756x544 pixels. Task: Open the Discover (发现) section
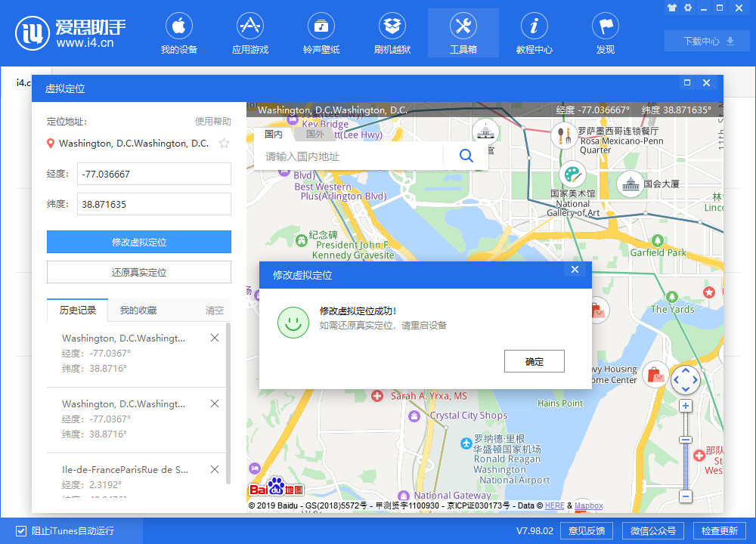pos(605,34)
